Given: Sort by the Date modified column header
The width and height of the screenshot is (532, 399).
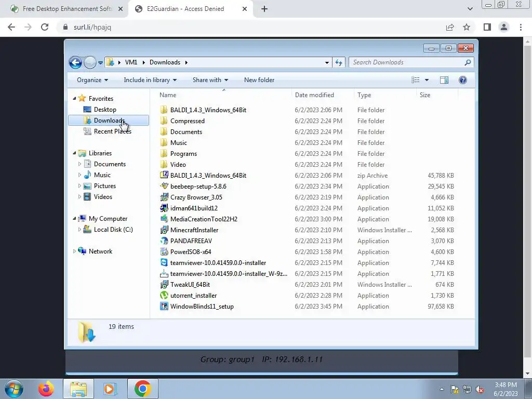Looking at the screenshot, I should pyautogui.click(x=322, y=95).
